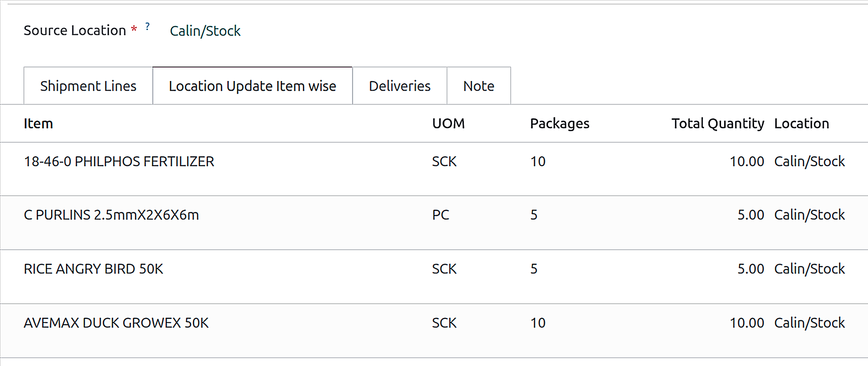Select the C PURLINS 2.5mmX2X6X6m item

(111, 215)
